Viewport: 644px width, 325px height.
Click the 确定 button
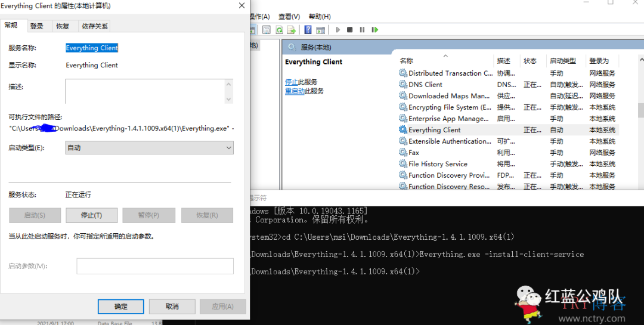(x=120, y=307)
